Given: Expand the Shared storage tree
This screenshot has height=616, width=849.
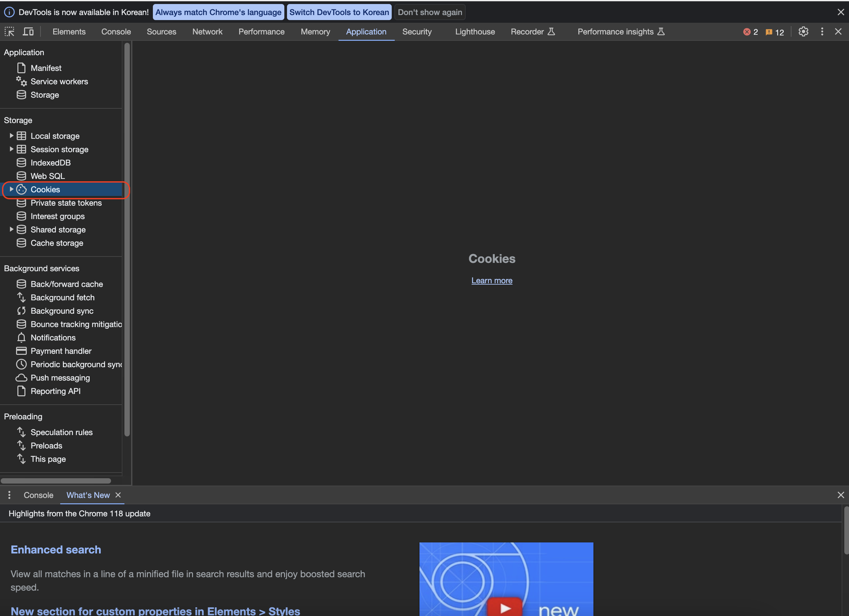Looking at the screenshot, I should (x=11, y=229).
